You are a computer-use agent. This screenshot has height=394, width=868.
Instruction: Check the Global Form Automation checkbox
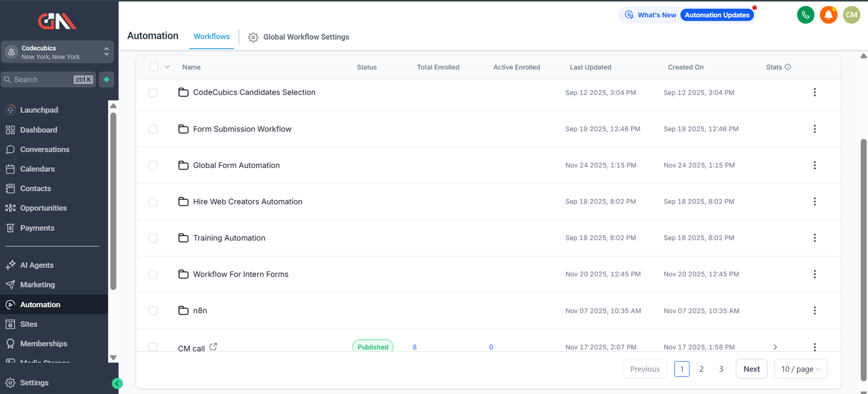tap(153, 165)
